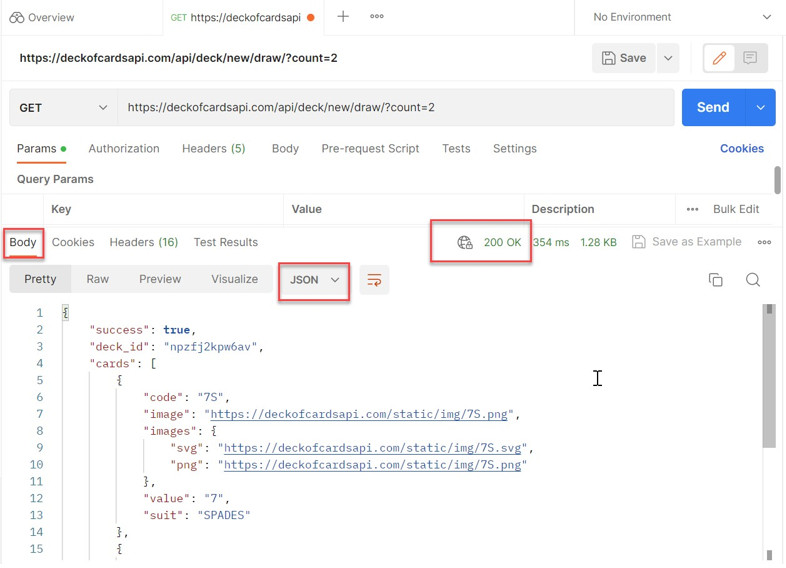Click Bulk Edit

736,210
